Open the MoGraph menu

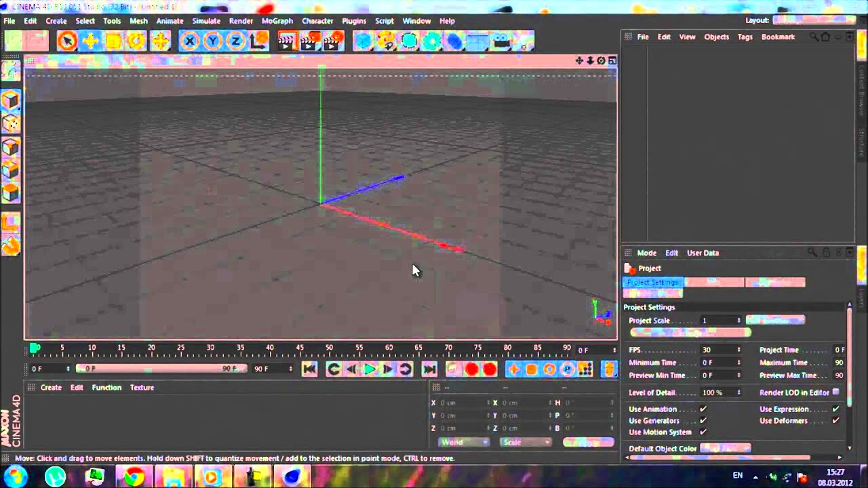(277, 21)
